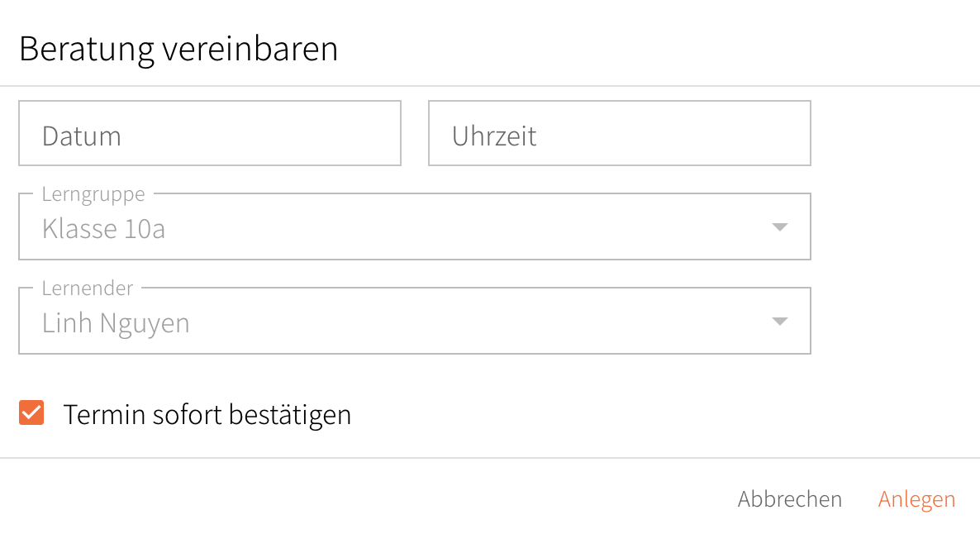980x534 pixels.
Task: Toggle the orange checkmark box
Action: (x=31, y=413)
